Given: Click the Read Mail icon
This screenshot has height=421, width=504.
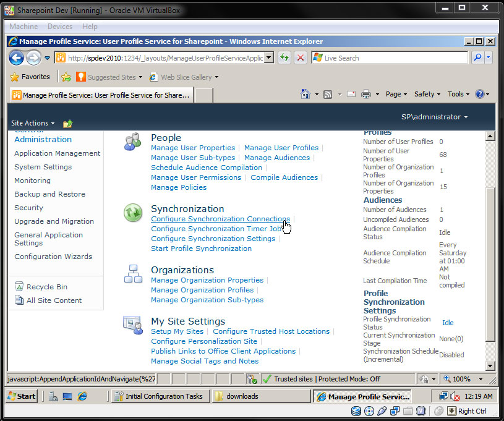Looking at the screenshot, I should point(351,94).
